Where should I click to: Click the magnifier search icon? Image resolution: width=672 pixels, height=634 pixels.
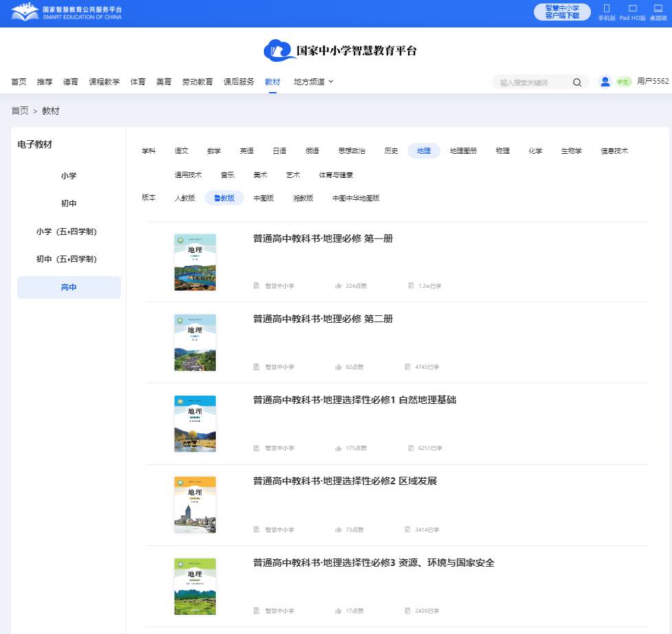click(x=577, y=82)
